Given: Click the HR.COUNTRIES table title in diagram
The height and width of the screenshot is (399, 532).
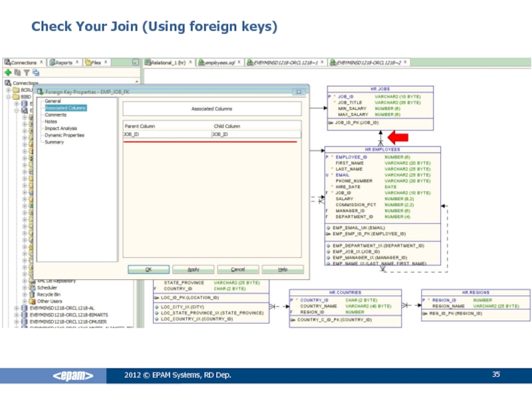Looking at the screenshot, I should [345, 292].
